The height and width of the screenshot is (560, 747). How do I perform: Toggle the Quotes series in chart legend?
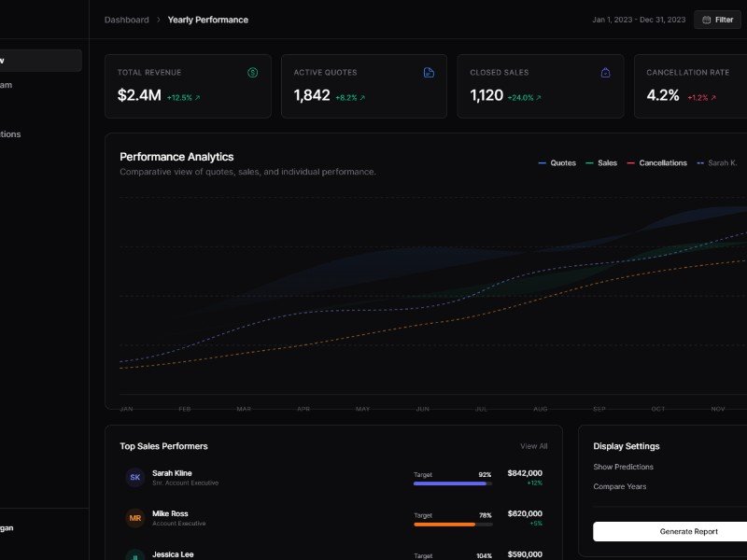(x=557, y=163)
